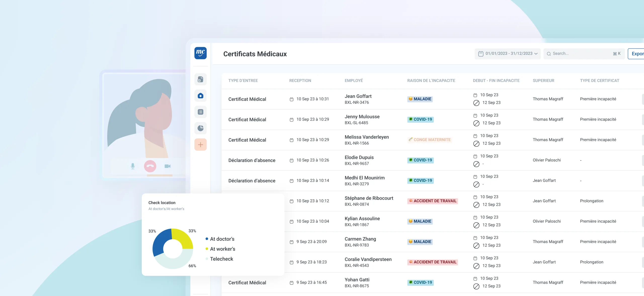Open employee Elodie Dupuis
Screen dimensions: 644x296
pos(359,157)
